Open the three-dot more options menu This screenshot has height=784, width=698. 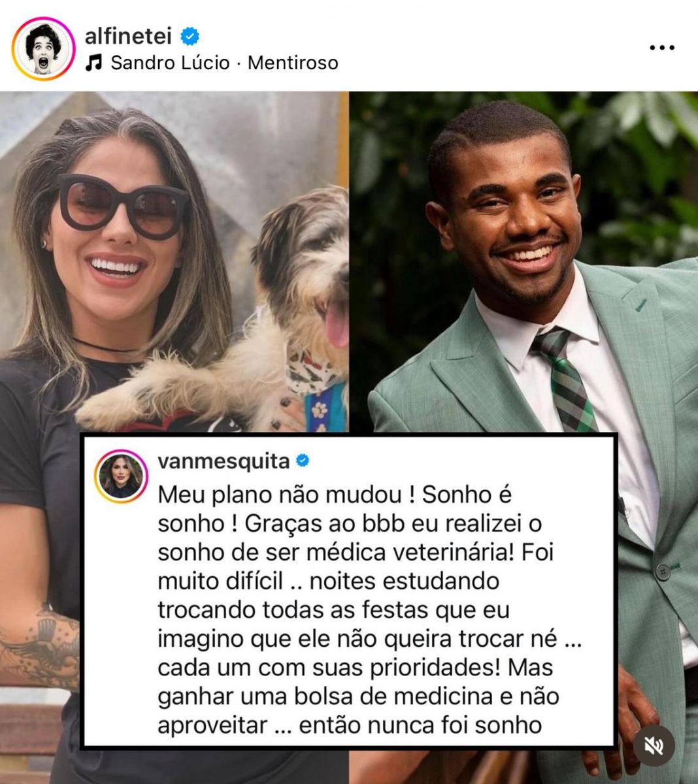(x=661, y=48)
